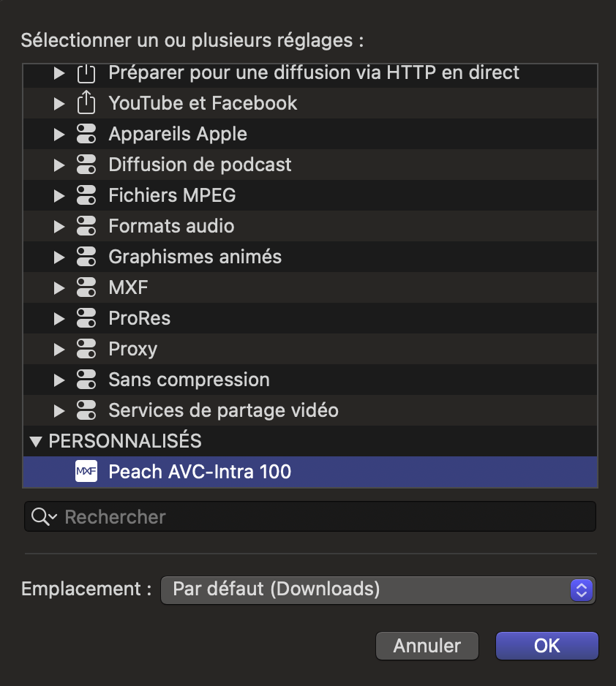Select the Appareils Apple label
616x686 pixels.
178,135
